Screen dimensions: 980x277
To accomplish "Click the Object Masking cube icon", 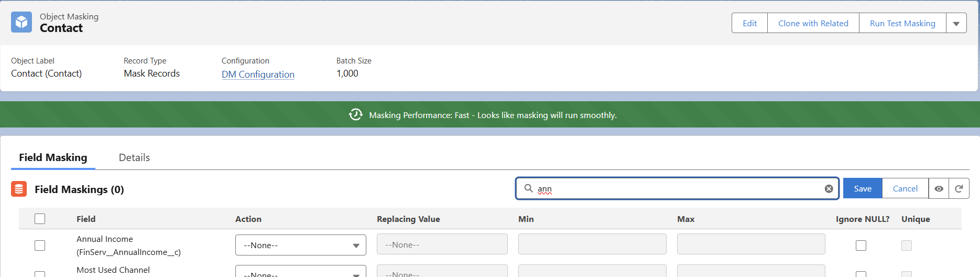I will point(21,22).
